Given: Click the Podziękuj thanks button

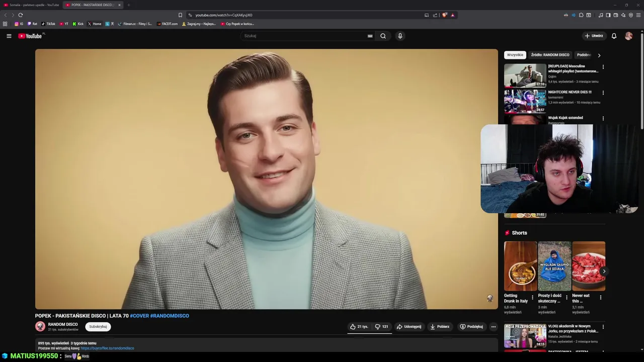Looking at the screenshot, I should click(x=471, y=327).
